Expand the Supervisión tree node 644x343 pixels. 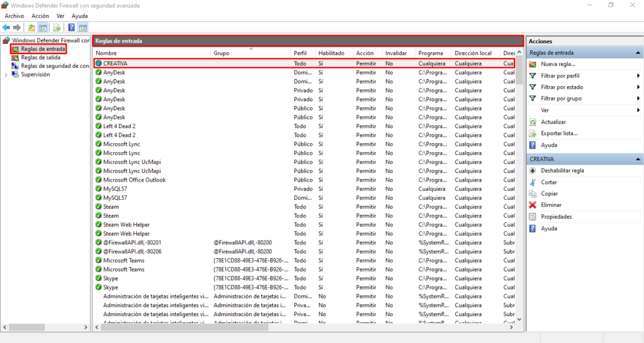coord(6,75)
